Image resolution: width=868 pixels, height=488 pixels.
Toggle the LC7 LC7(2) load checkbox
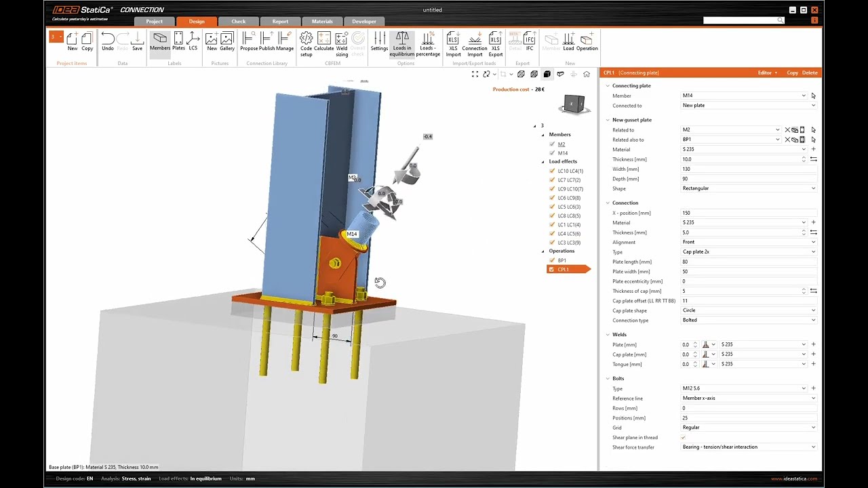coord(552,180)
